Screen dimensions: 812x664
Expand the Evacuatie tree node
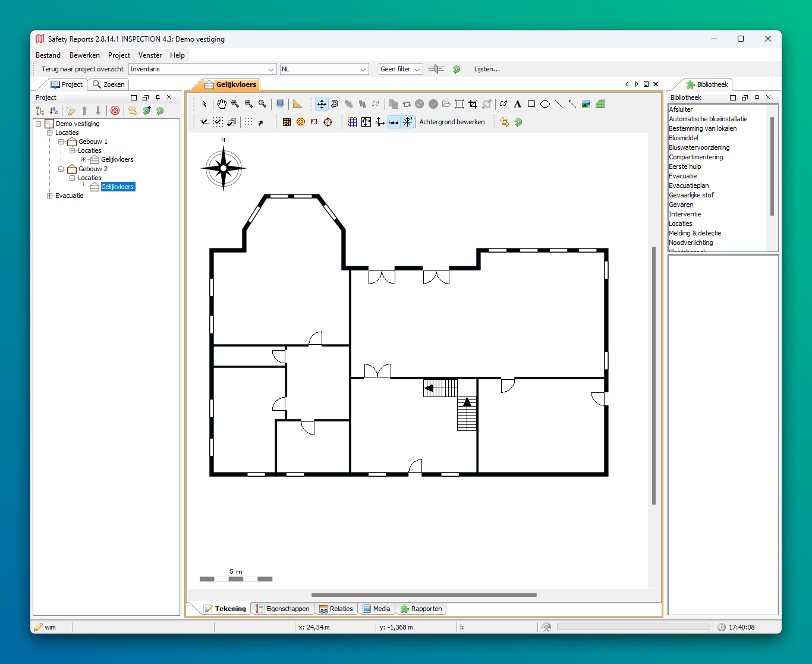coord(50,196)
